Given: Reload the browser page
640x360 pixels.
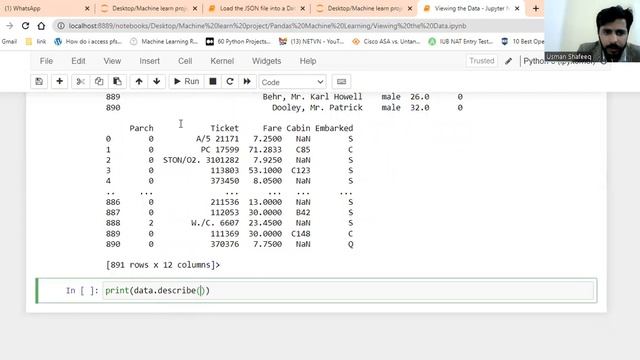Looking at the screenshot, I should click(x=25, y=26).
